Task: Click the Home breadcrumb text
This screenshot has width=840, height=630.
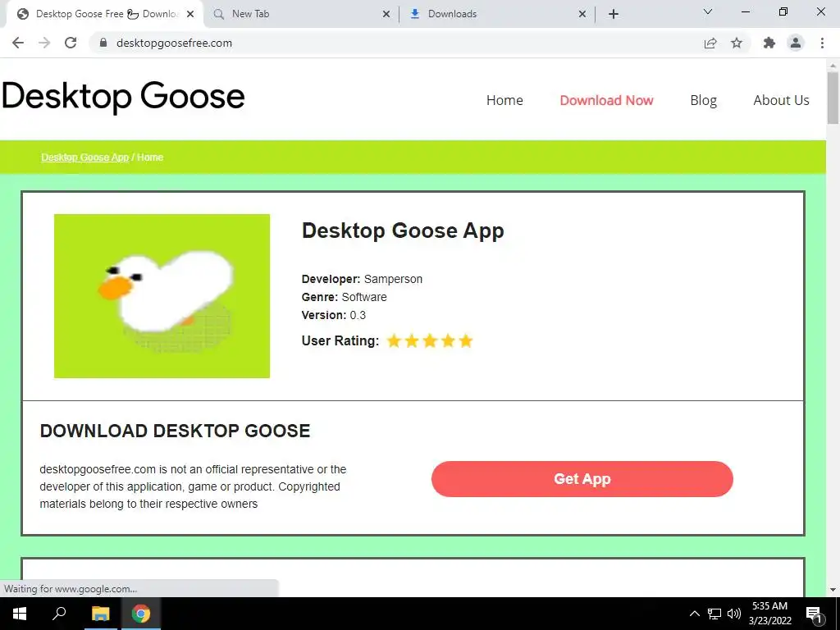Action: click(150, 157)
